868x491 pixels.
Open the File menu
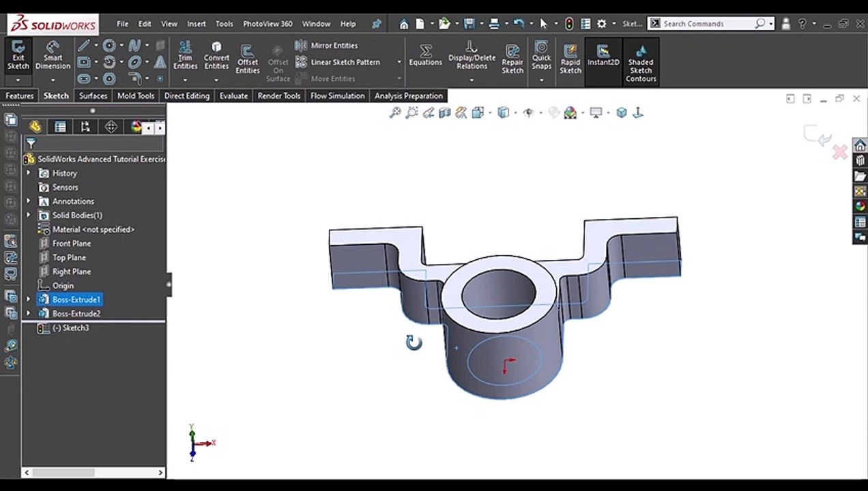tap(122, 24)
